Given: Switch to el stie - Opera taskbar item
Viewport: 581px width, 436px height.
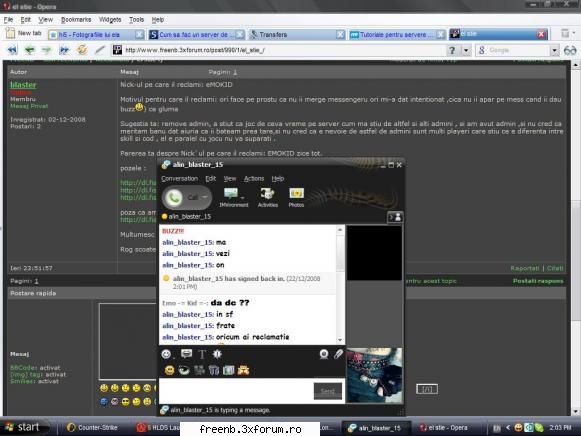Looking at the screenshot, I should [x=444, y=427].
